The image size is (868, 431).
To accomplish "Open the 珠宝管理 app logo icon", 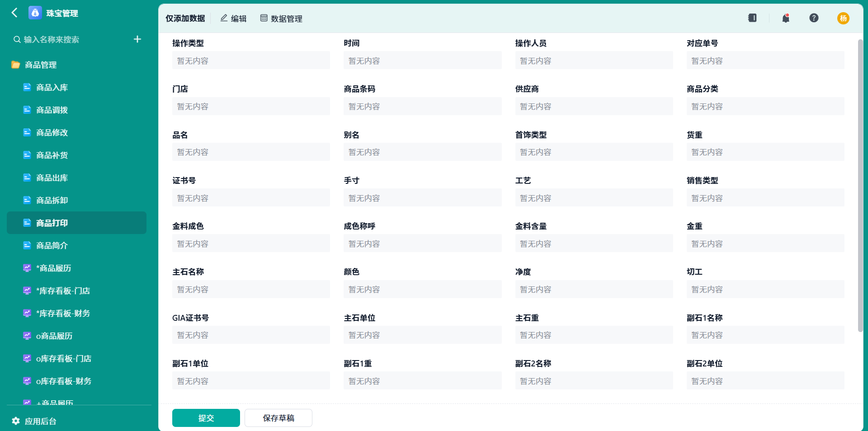I will [35, 13].
